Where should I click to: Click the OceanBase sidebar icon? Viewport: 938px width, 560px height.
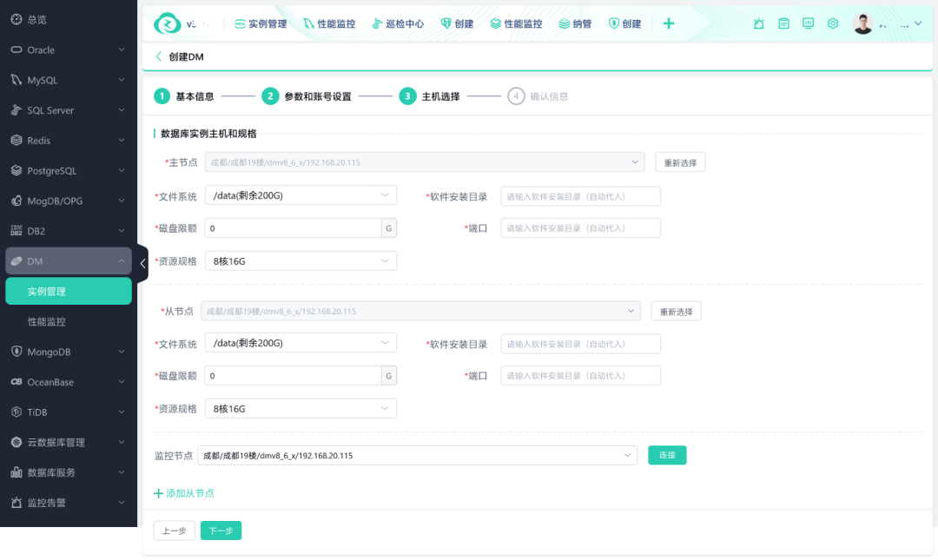(x=17, y=382)
